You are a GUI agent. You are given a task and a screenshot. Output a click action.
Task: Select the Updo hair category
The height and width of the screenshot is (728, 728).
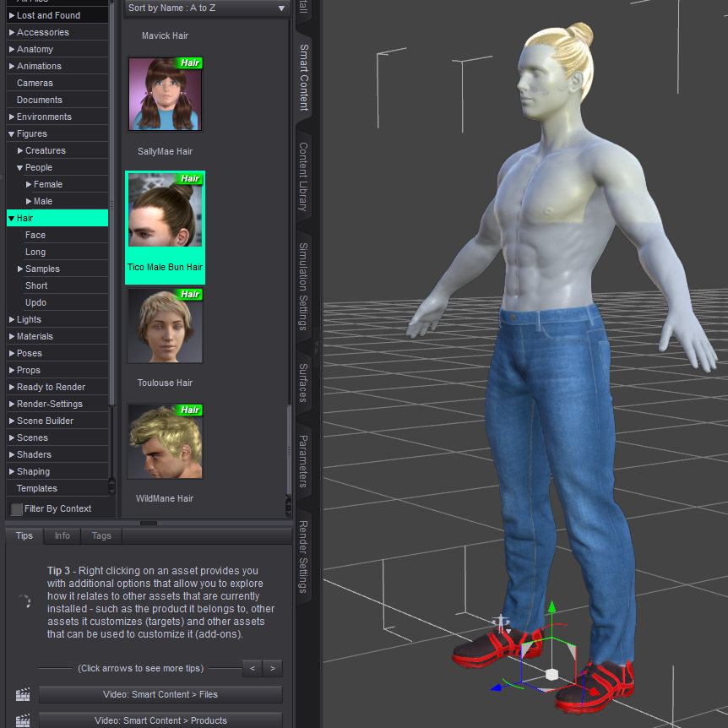(x=35, y=302)
